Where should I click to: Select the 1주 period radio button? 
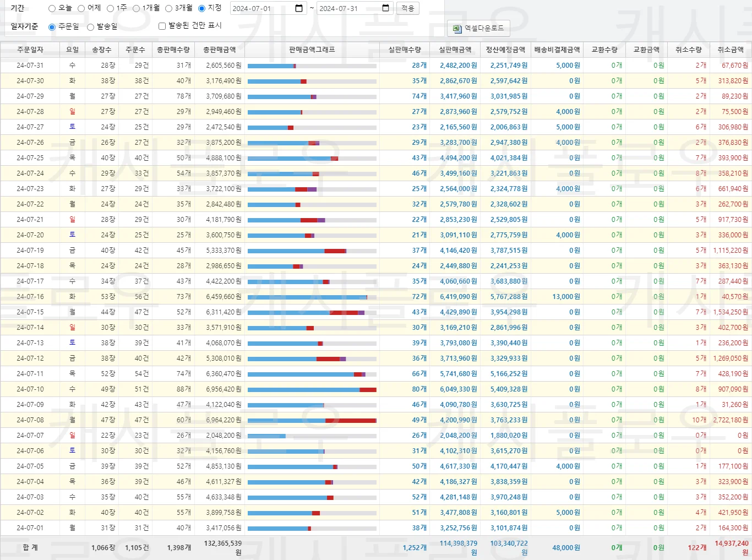(110, 8)
